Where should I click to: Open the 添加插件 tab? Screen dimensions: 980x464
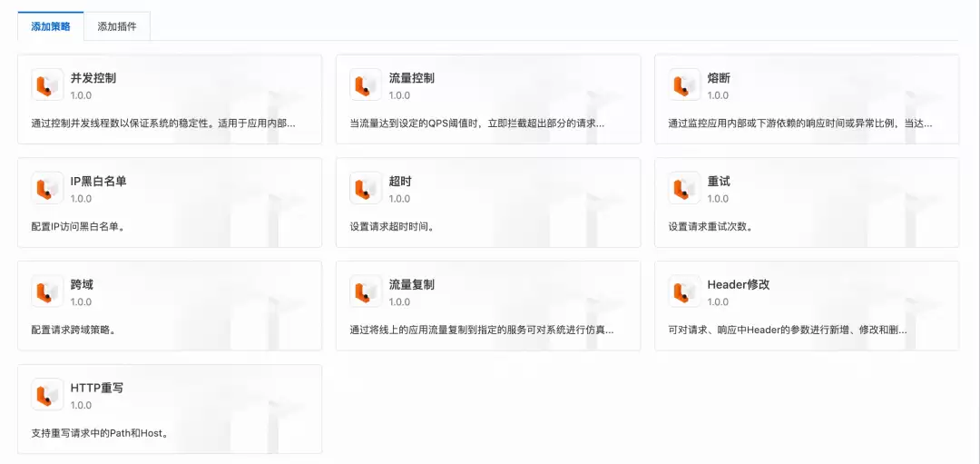coord(117,27)
